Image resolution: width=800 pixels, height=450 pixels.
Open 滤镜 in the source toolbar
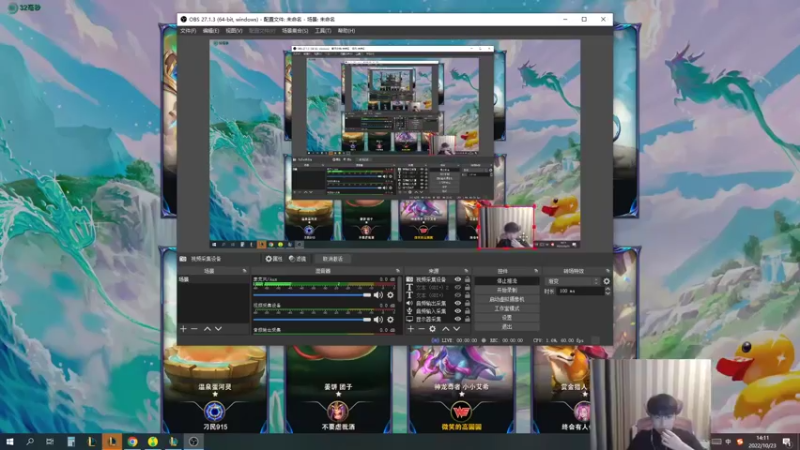(297, 259)
